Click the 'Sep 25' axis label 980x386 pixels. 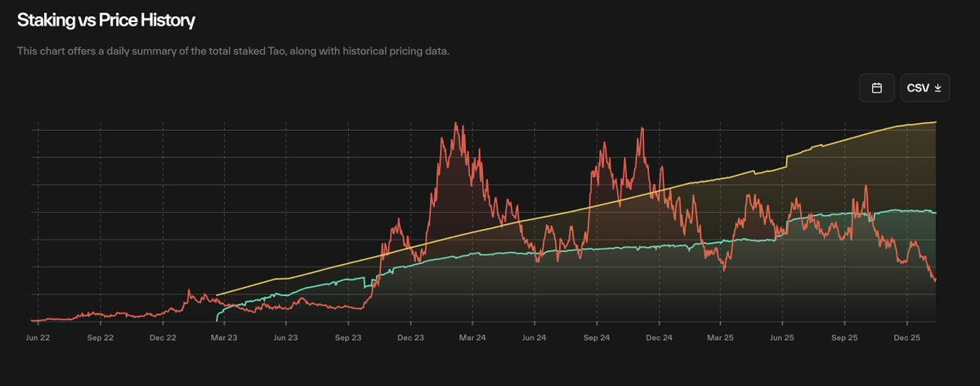point(844,337)
